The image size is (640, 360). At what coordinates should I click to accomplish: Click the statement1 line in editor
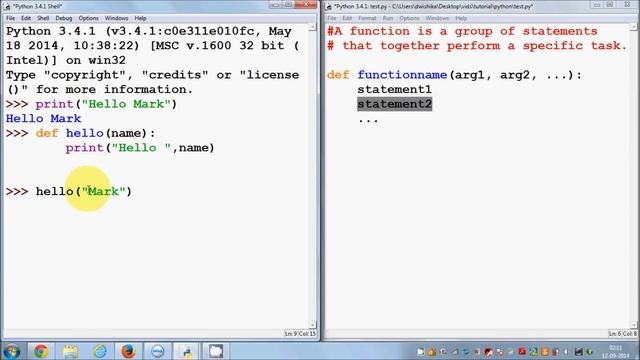tap(394, 89)
